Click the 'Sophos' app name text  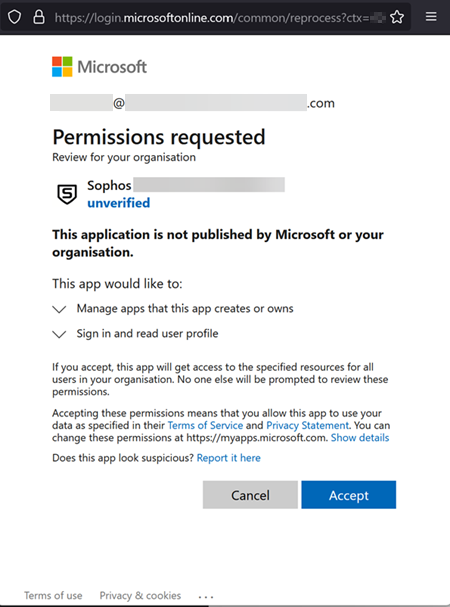tap(109, 185)
